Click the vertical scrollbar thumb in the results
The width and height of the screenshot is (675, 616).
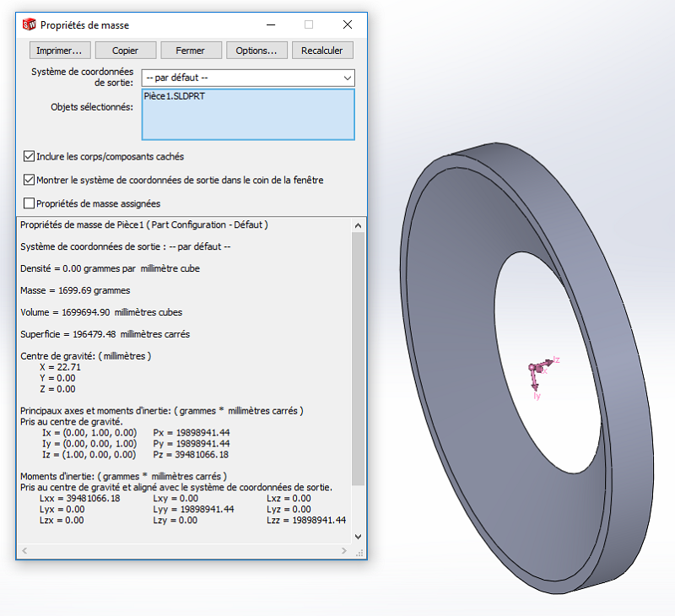click(358, 359)
